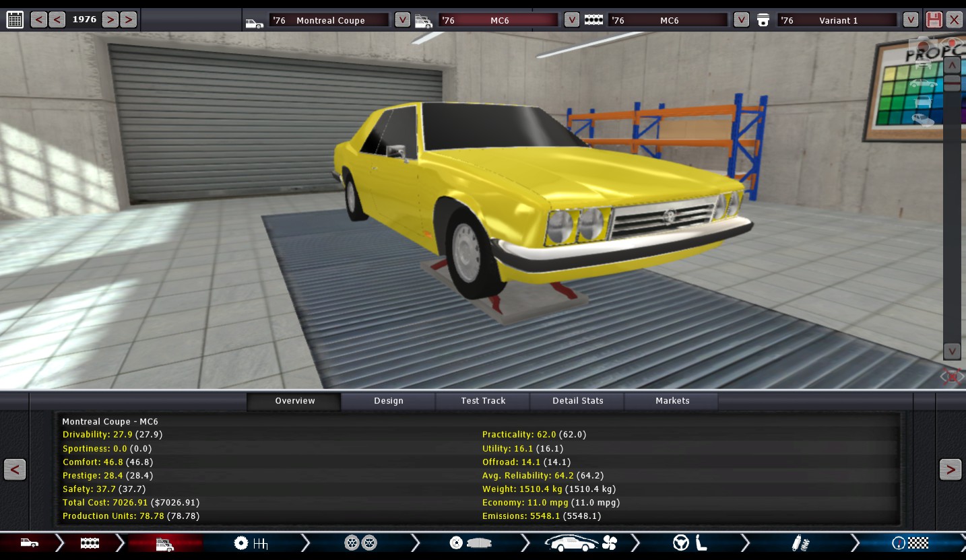Click the engine family icon in the top bar
Screen dimensions: 966x560
(x=593, y=20)
